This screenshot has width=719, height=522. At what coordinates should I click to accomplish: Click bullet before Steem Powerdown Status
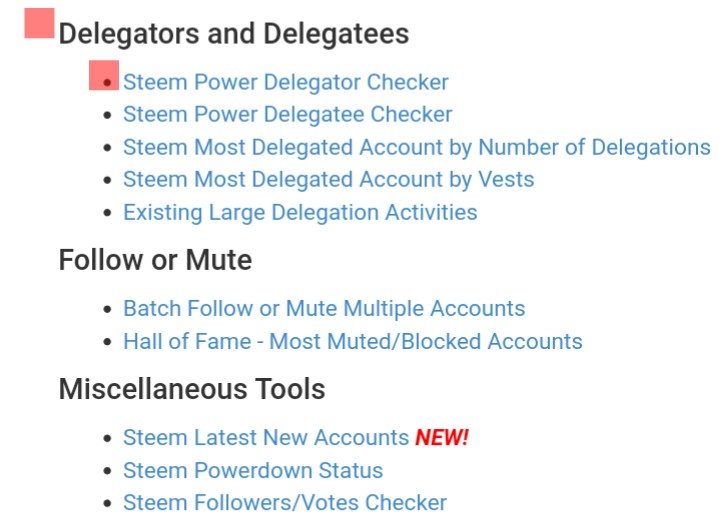(108, 471)
